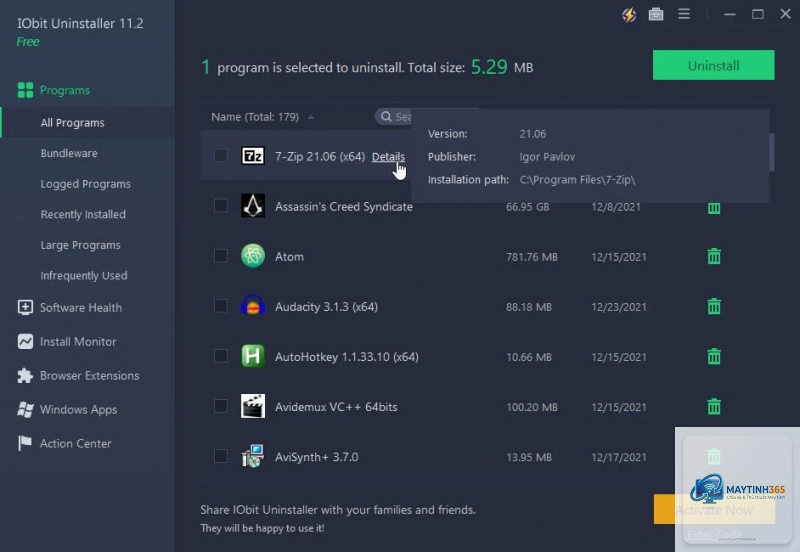The image size is (800, 552).
Task: Click the Programs sidebar heading
Action: pos(65,90)
